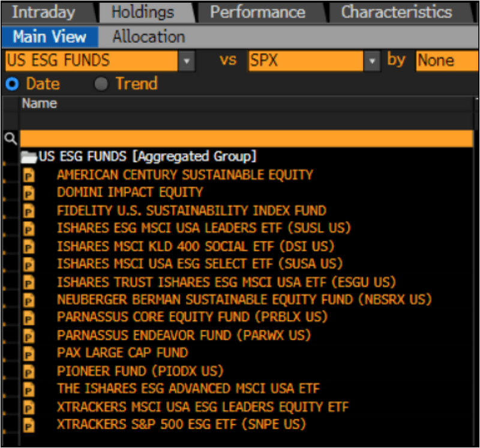Click the US ESG FUNDS portfolio combo field
The width and height of the screenshot is (480, 448).
[x=92, y=61]
